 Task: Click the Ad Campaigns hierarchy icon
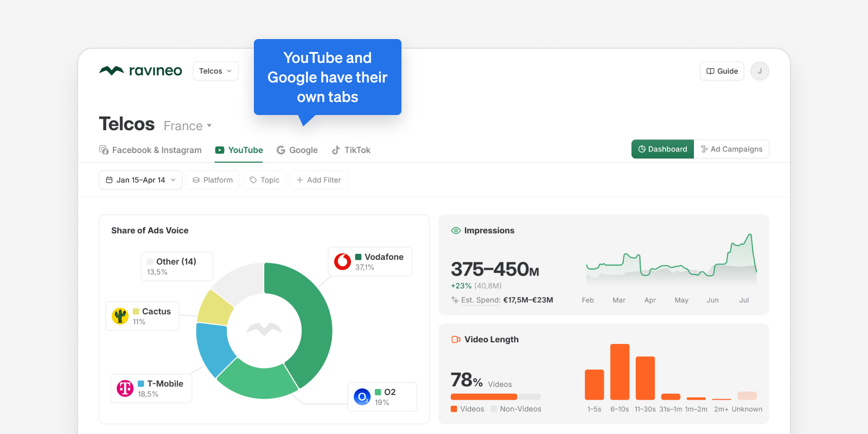pyautogui.click(x=704, y=149)
